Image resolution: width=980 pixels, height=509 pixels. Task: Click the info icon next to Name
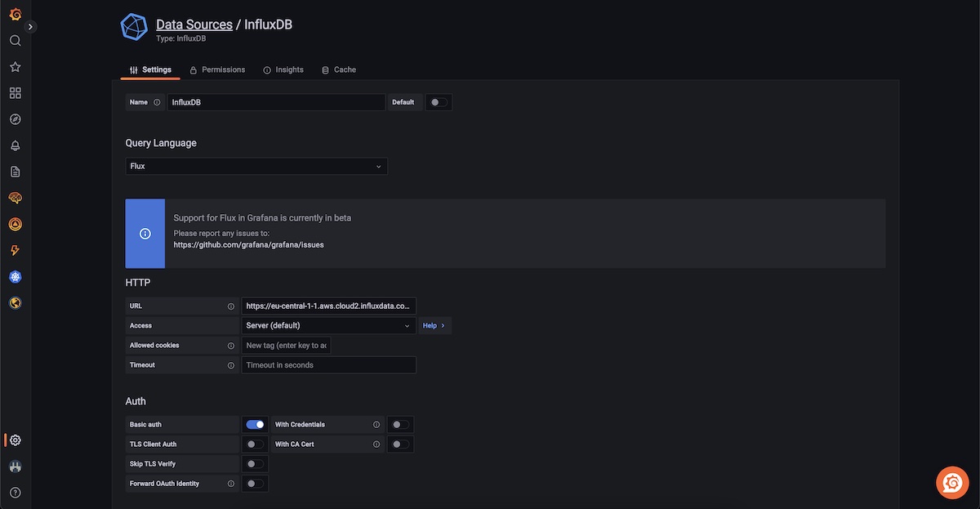click(x=157, y=102)
